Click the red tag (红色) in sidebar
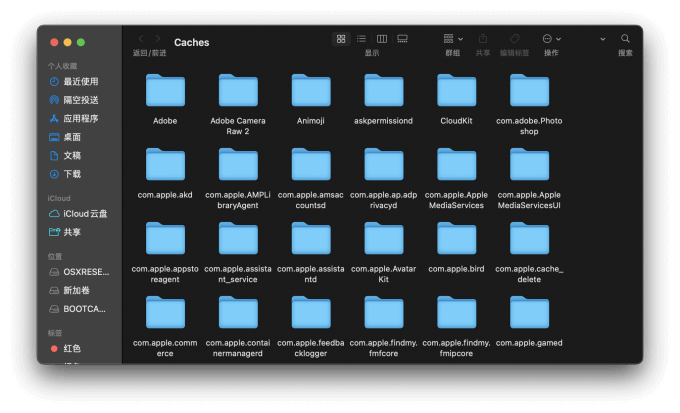The image size is (680, 413). click(x=72, y=349)
